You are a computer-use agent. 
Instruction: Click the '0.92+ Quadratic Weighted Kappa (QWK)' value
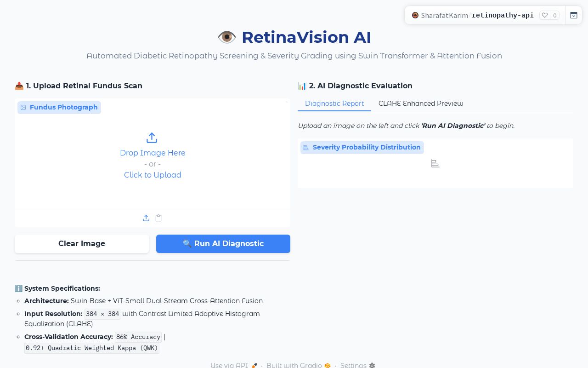point(92,348)
